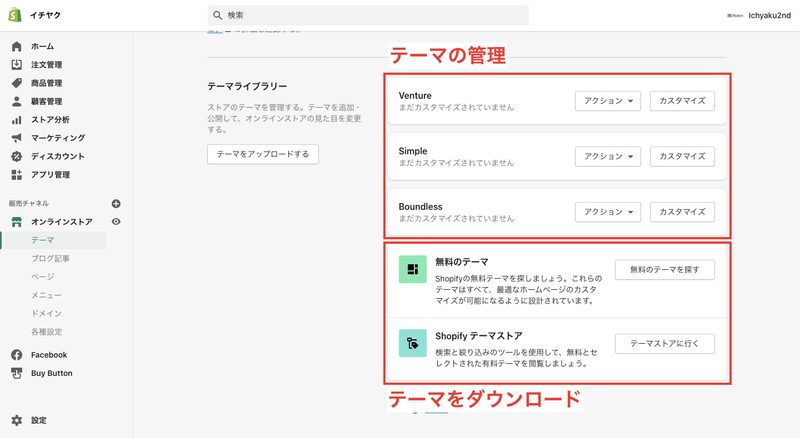Click テーマをアップロードする button
The image size is (800, 438).
(263, 154)
